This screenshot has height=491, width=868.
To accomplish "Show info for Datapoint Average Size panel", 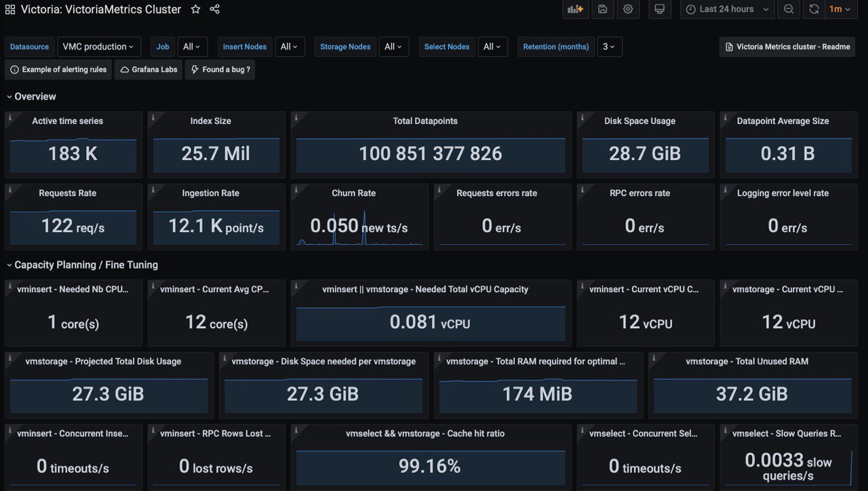I will (x=726, y=117).
